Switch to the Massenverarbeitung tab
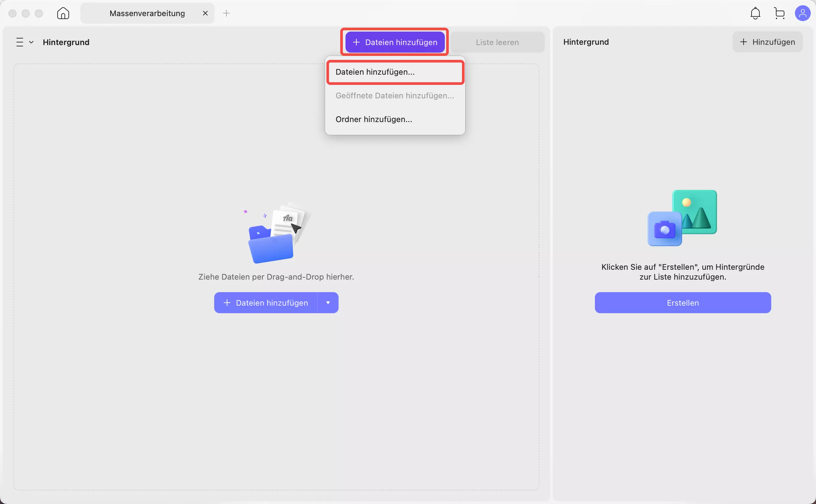816x504 pixels. [147, 13]
